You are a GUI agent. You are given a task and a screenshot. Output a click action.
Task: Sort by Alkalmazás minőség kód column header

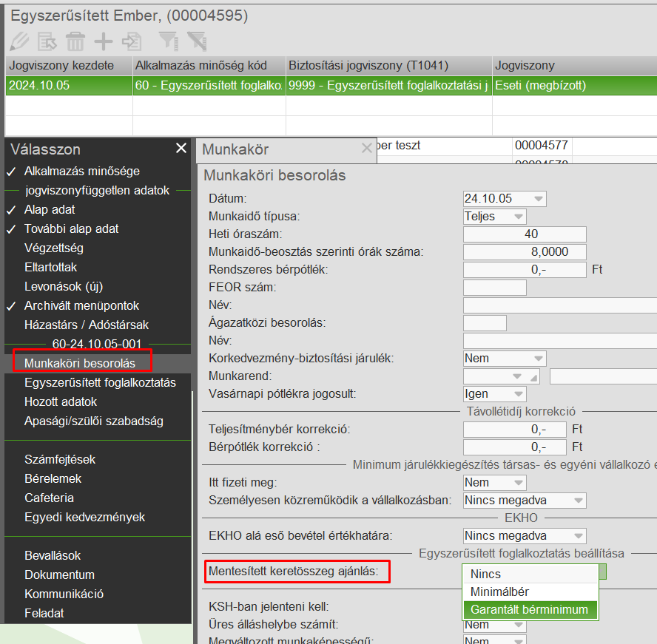(209, 66)
